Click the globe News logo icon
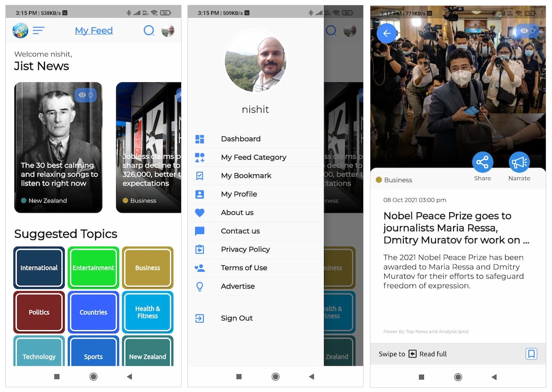The image size is (552, 392). point(20,31)
